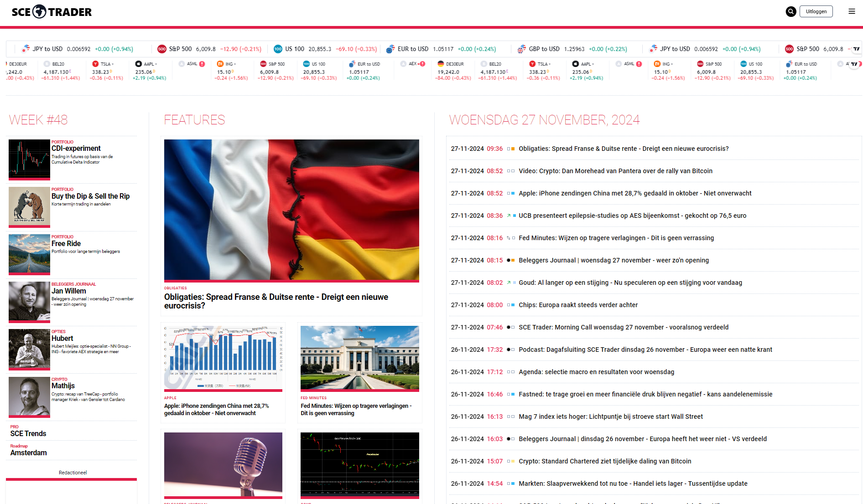Open the large Obligaties eurocrisis feature headline
This screenshot has height=504, width=863.
tap(276, 301)
